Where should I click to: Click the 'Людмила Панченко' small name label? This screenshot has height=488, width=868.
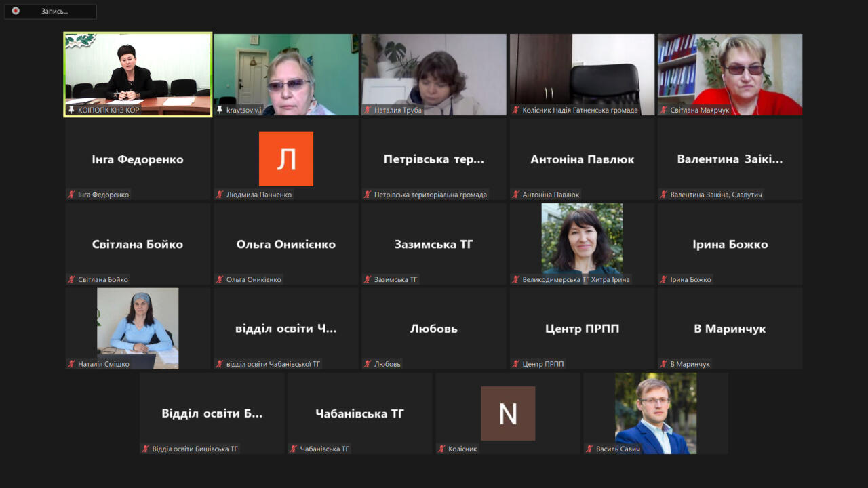tap(259, 195)
